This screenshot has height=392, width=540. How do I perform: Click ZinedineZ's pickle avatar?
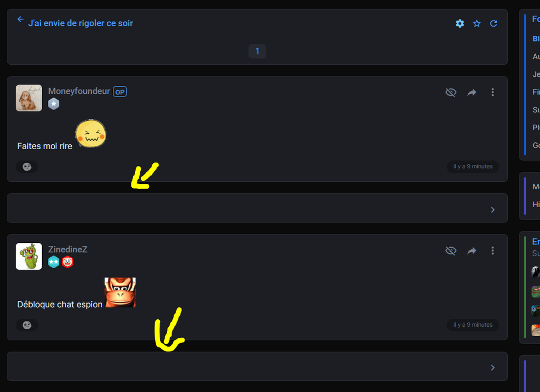click(x=29, y=257)
